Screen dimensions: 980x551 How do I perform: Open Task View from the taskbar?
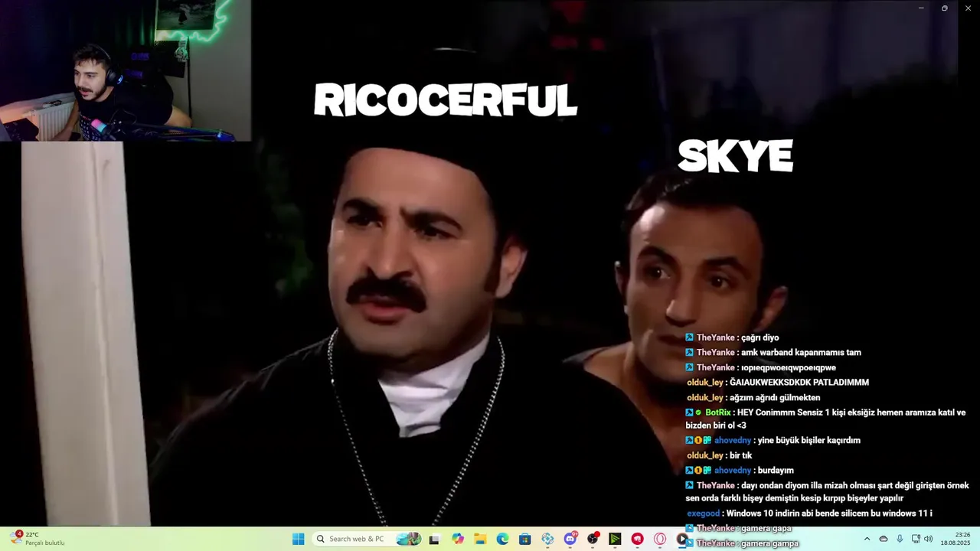click(x=434, y=539)
